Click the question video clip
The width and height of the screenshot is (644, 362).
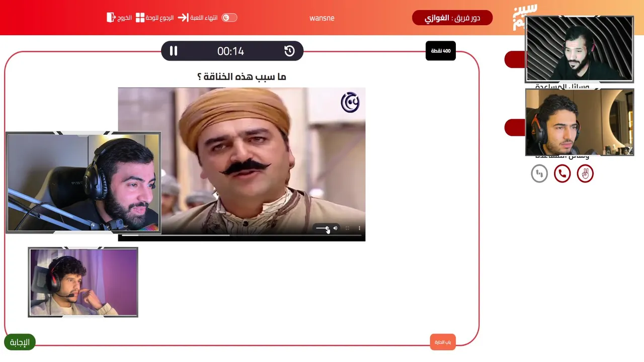click(242, 164)
